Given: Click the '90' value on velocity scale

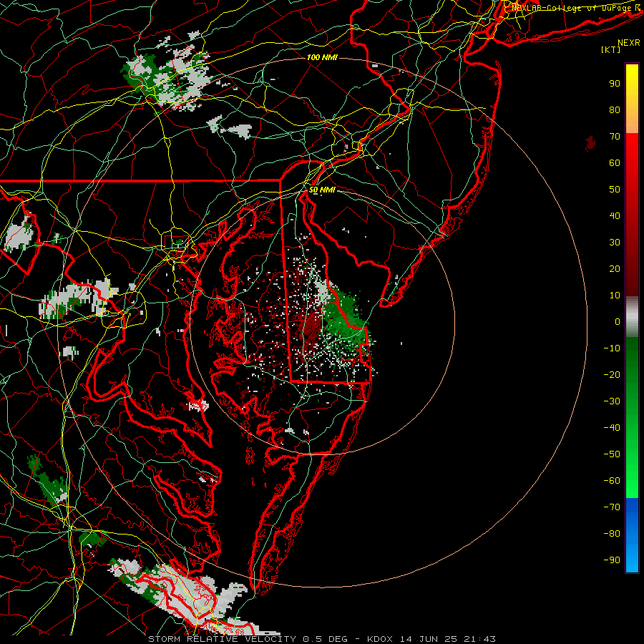Looking at the screenshot, I should coord(615,84).
